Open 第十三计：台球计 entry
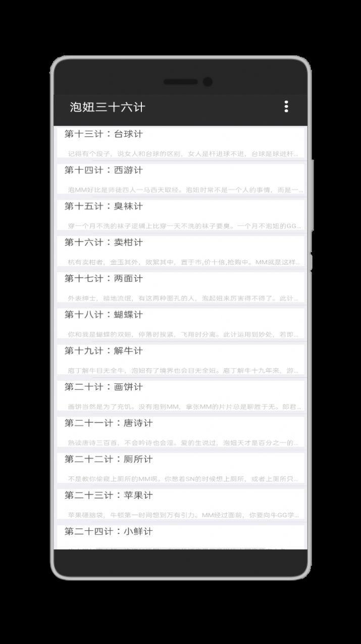This screenshot has height=644, width=361. [180, 143]
